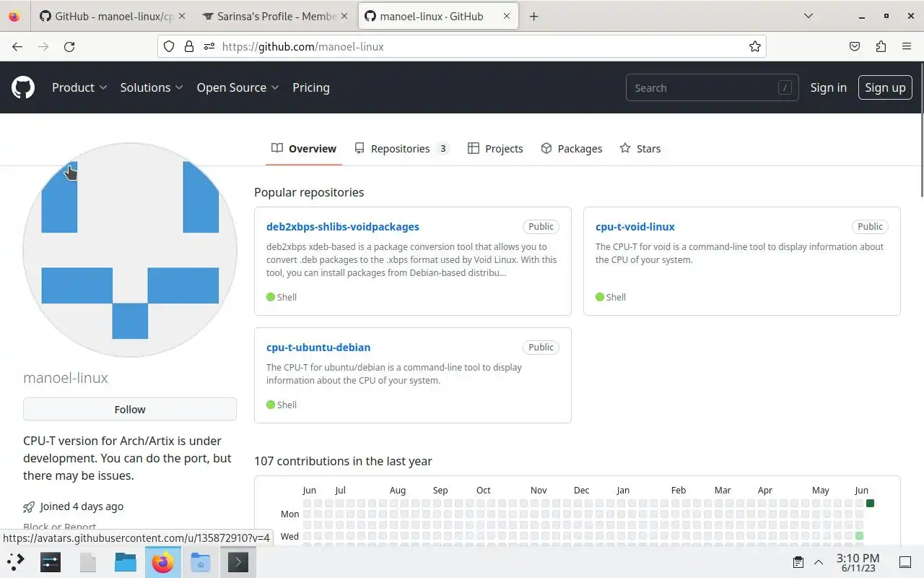
Task: Expand the Open Source menu
Action: tap(237, 87)
